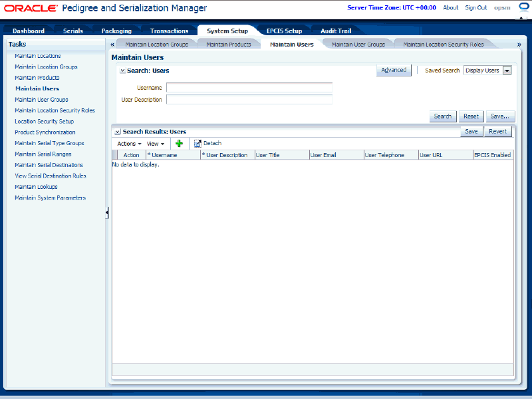Open Maintain Location Security Roles task link
The height and width of the screenshot is (399, 532).
[x=55, y=110]
